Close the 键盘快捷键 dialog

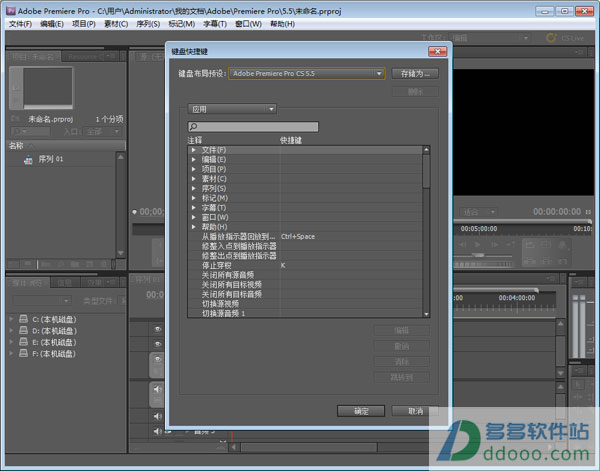(x=438, y=51)
